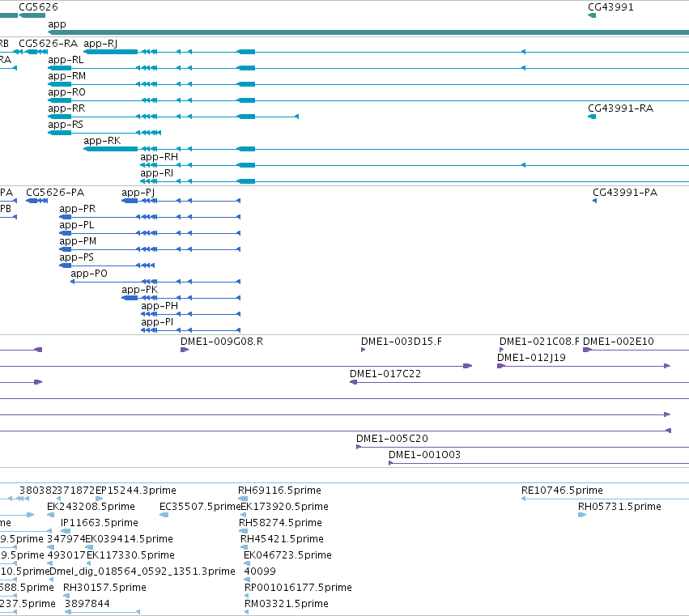Click the CG5626-PA protein label

click(55, 193)
